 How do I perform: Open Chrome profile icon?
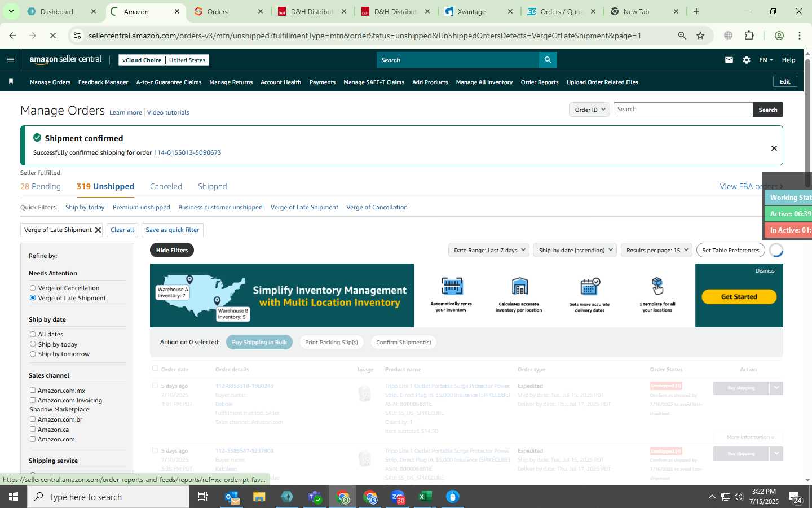pyautogui.click(x=779, y=36)
